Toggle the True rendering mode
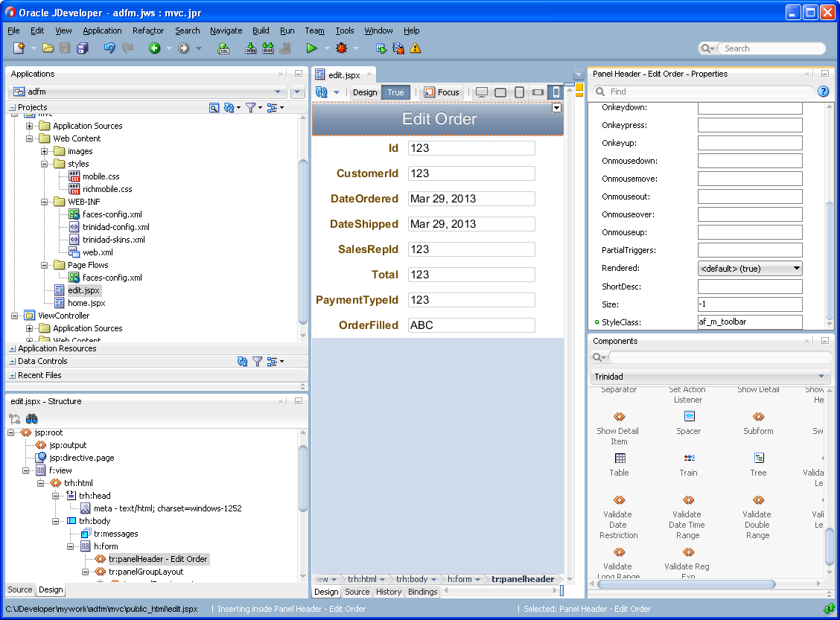The image size is (840, 620). 395,92
